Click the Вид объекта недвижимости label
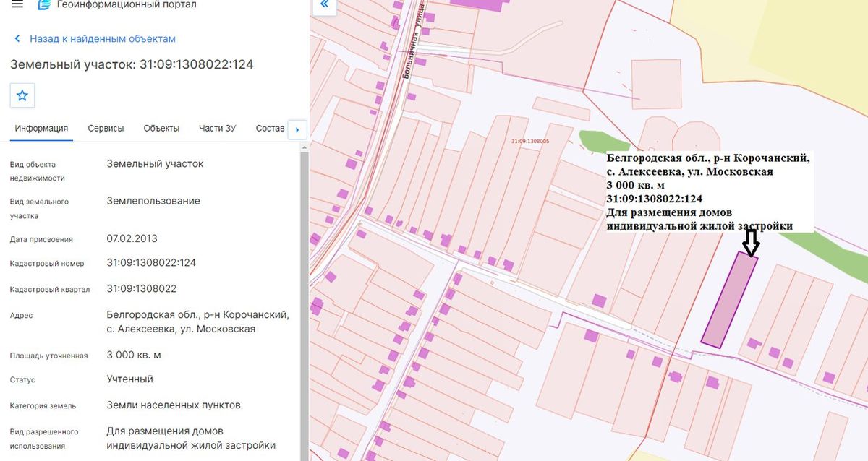Viewport: 868px width, 461px height. point(38,171)
